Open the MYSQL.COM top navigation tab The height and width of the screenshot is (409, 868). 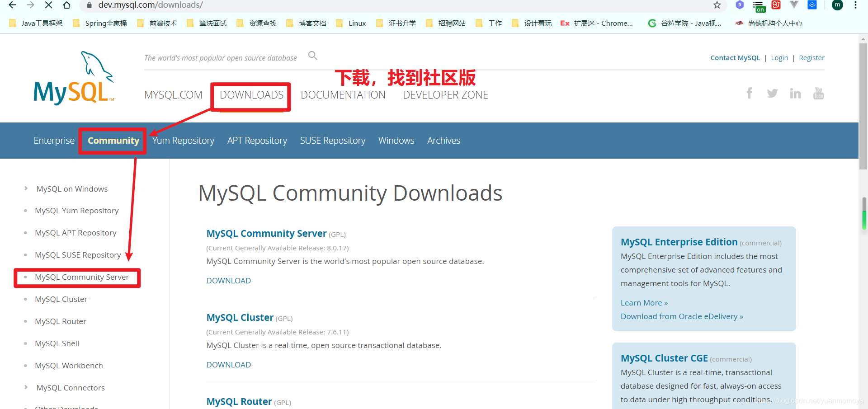[173, 95]
